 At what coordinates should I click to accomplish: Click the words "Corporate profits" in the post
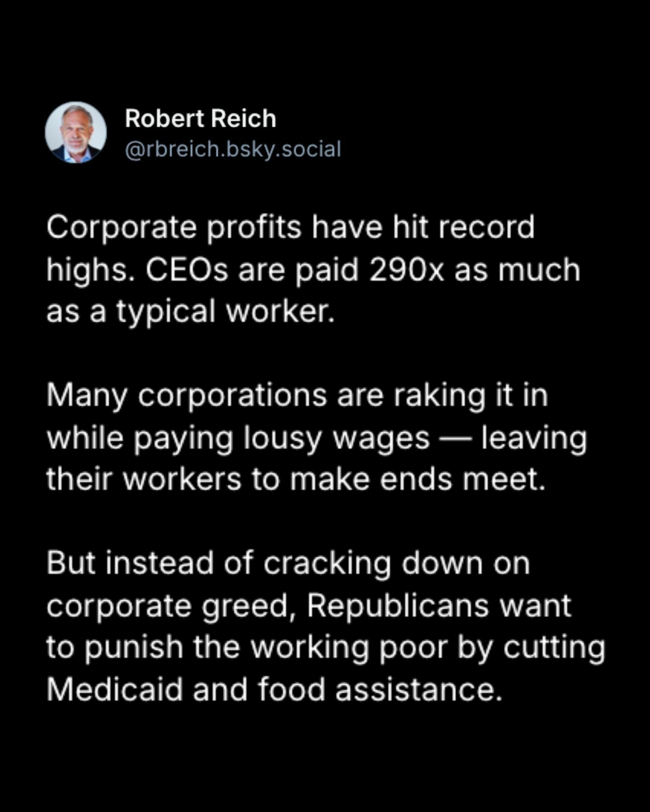click(x=173, y=227)
